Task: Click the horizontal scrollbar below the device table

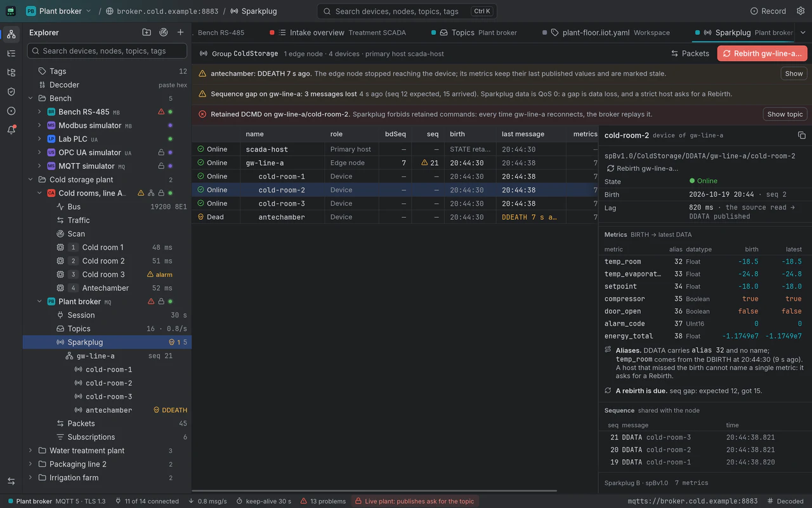Action: pos(374,491)
